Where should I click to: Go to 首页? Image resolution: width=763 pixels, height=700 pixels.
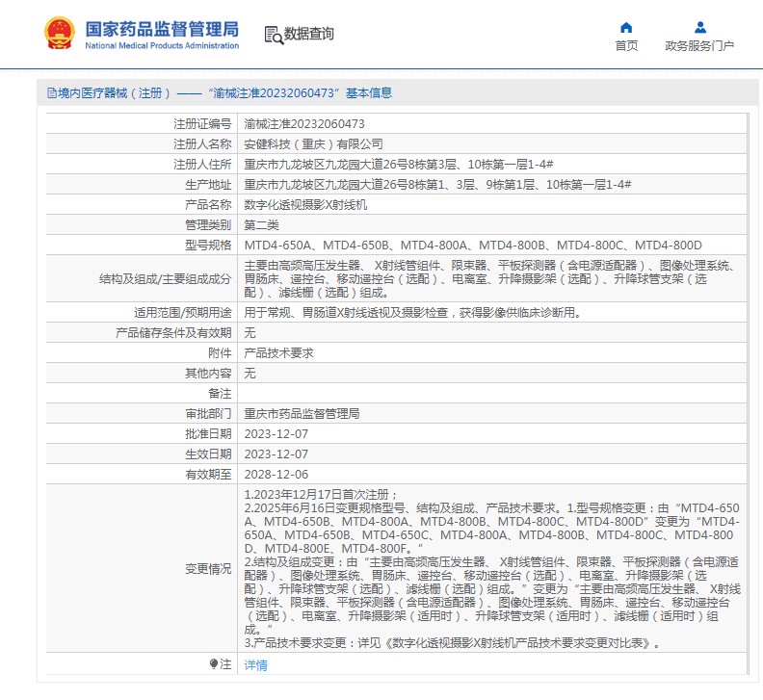(626, 45)
